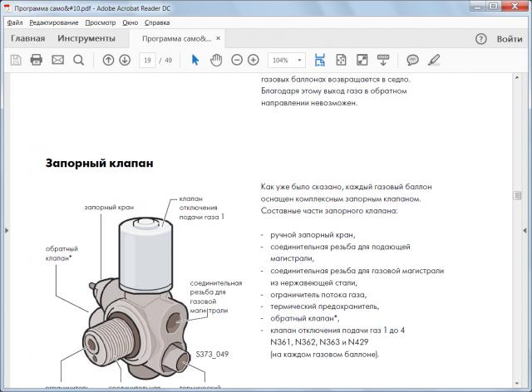
Task: Activate the hand pan tool
Action: point(216,60)
